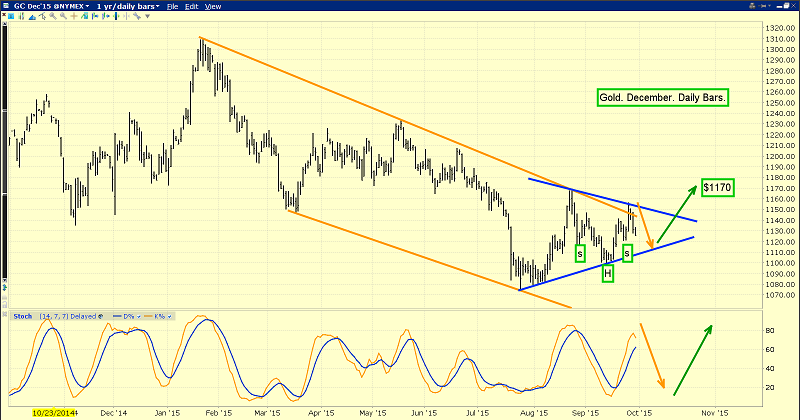Screen dimensions: 800x420
Task: Expand the K% line options dropdown
Action: coord(169,316)
